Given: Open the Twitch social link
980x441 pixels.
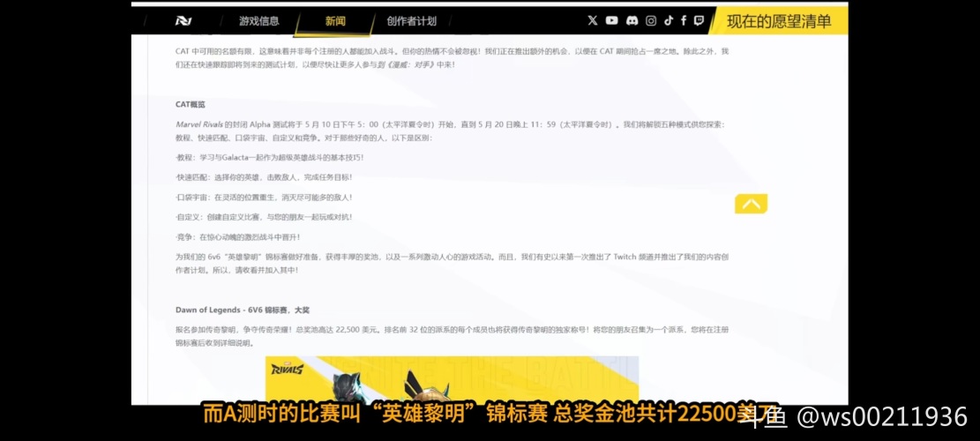Looking at the screenshot, I should (699, 20).
